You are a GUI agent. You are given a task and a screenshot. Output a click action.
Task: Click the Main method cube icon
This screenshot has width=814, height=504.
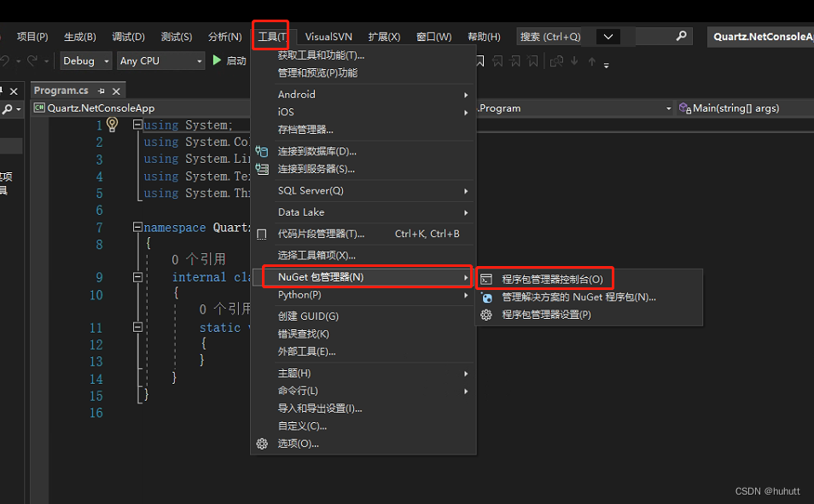[685, 108]
